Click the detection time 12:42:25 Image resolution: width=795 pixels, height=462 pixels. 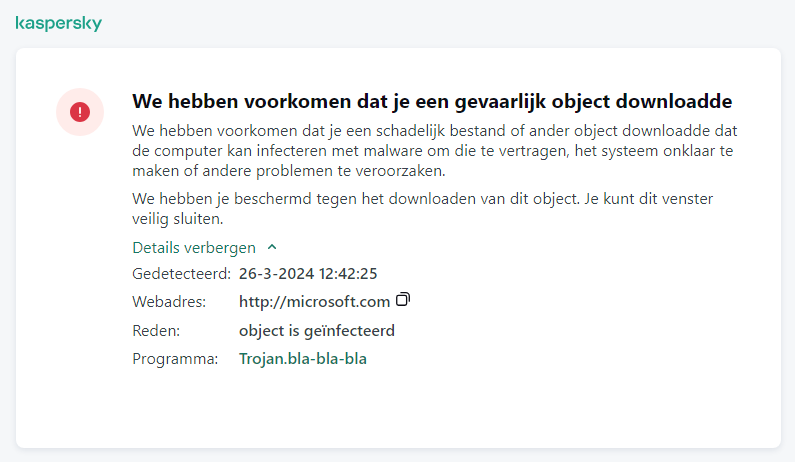[346, 273]
